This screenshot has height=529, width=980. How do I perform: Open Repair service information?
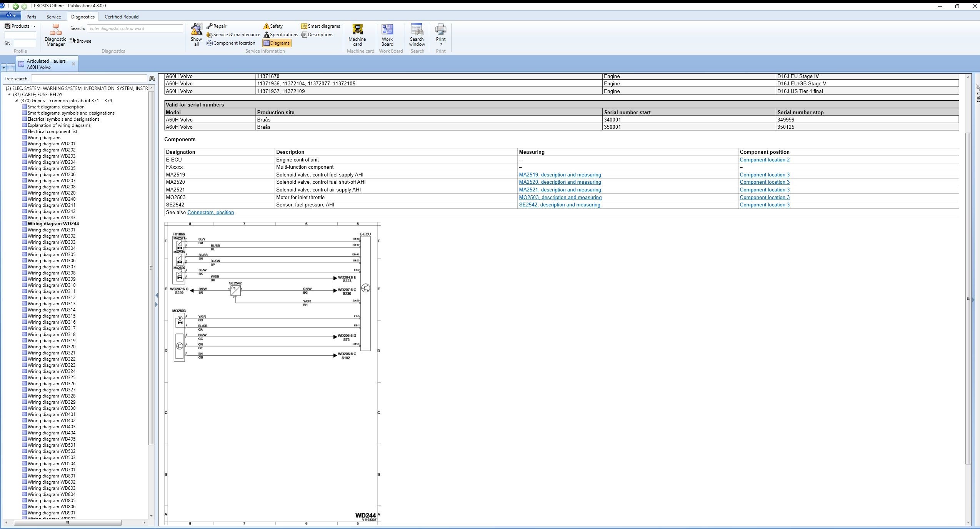tap(217, 26)
